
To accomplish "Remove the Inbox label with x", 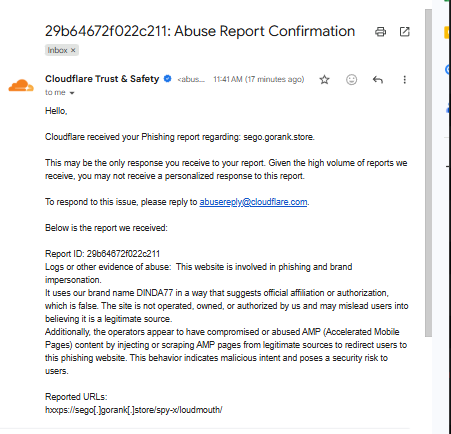I will (73, 50).
